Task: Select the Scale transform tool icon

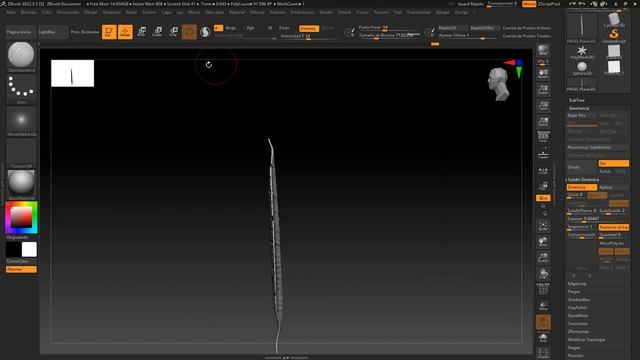Action: (x=157, y=32)
